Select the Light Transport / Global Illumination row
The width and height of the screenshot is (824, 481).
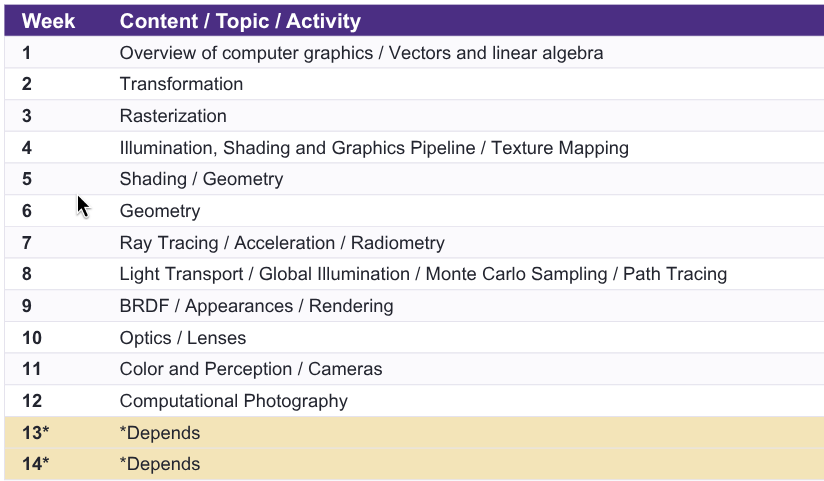pos(414,274)
